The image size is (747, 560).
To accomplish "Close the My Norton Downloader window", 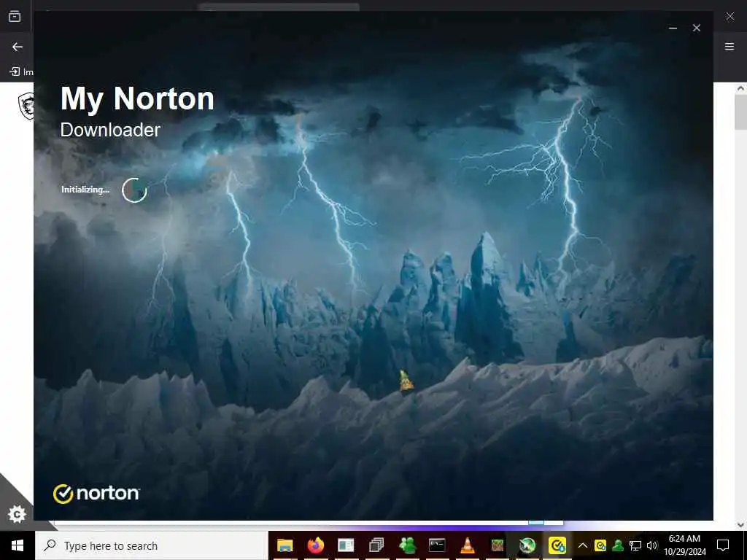I will [x=697, y=28].
